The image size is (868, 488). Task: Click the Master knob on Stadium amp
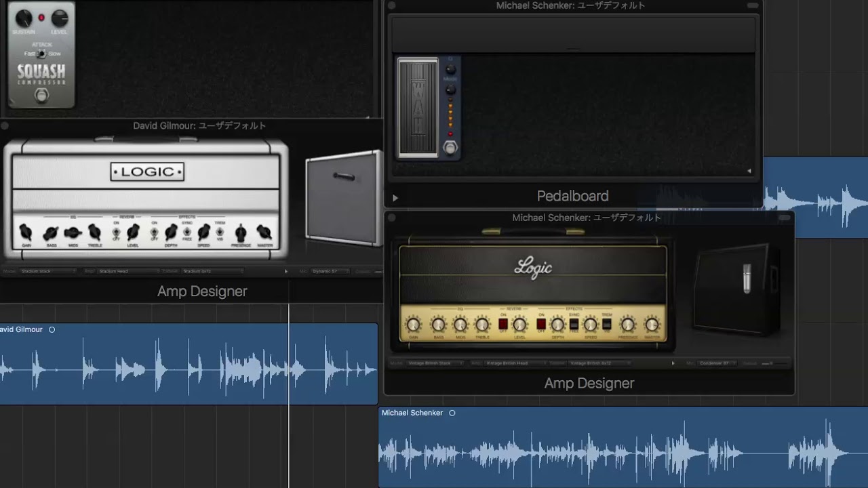(x=264, y=233)
